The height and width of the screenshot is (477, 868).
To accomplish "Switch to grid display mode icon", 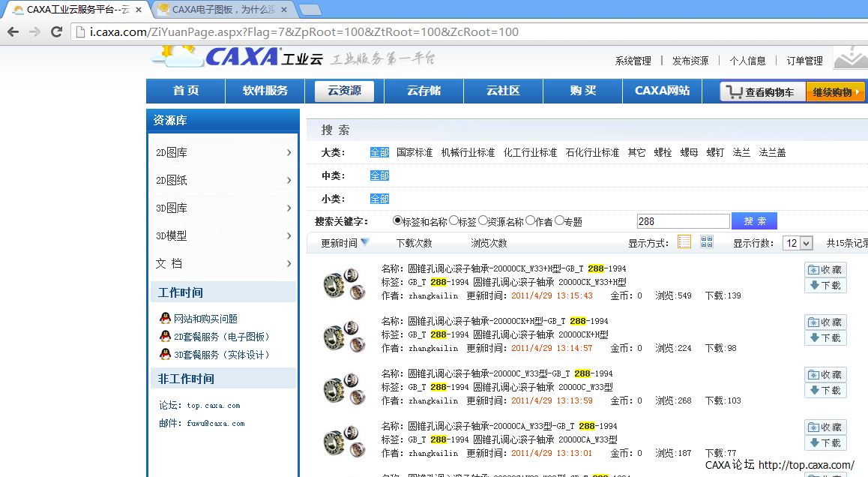I will [x=706, y=241].
